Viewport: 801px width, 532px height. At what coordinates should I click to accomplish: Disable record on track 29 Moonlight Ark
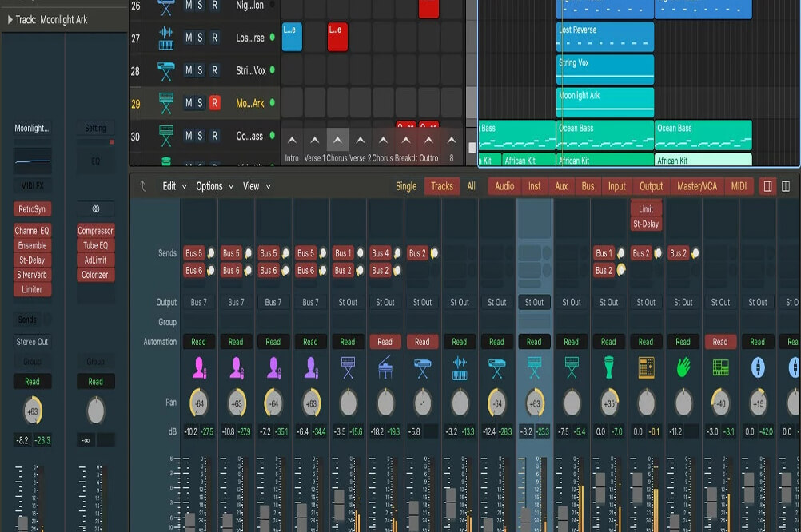[x=214, y=103]
